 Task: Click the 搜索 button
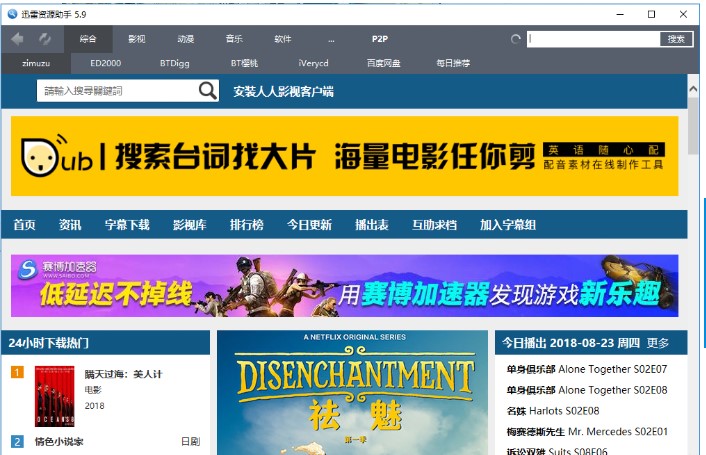coord(676,39)
